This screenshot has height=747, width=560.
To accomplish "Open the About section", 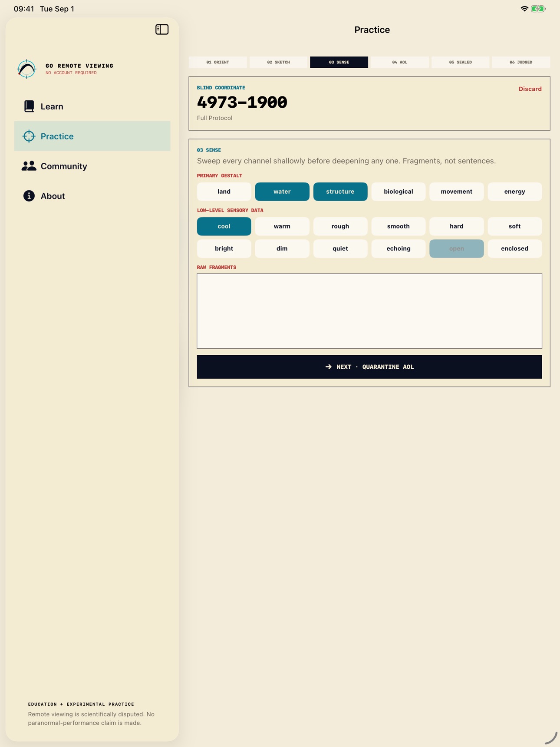I will [x=92, y=196].
